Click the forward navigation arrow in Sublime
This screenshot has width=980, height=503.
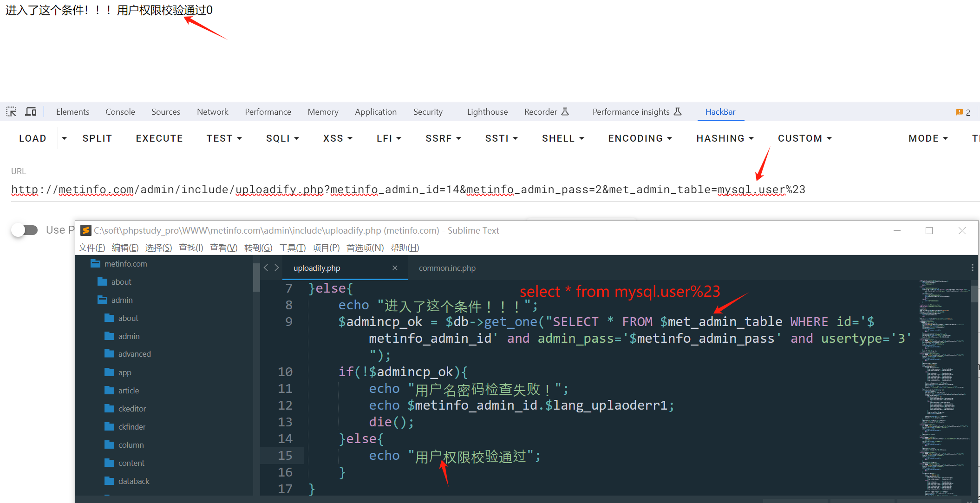tap(277, 268)
